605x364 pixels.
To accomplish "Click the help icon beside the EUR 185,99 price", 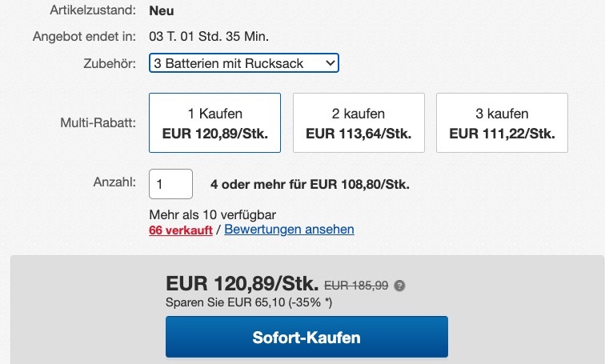I will click(400, 286).
